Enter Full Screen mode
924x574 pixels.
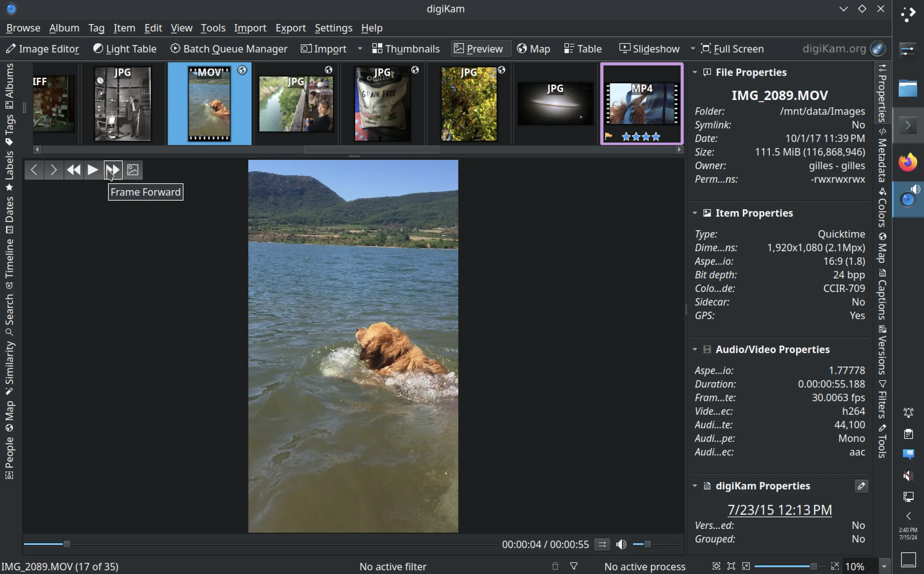click(732, 48)
